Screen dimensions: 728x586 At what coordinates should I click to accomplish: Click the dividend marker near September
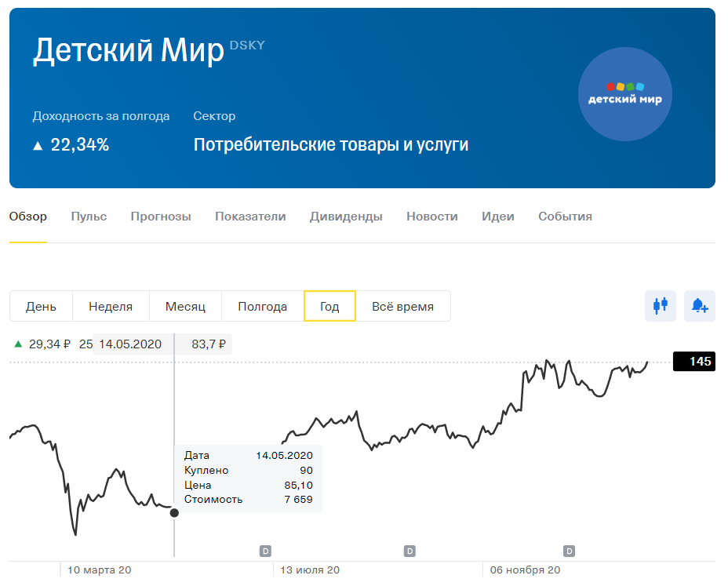[409, 551]
